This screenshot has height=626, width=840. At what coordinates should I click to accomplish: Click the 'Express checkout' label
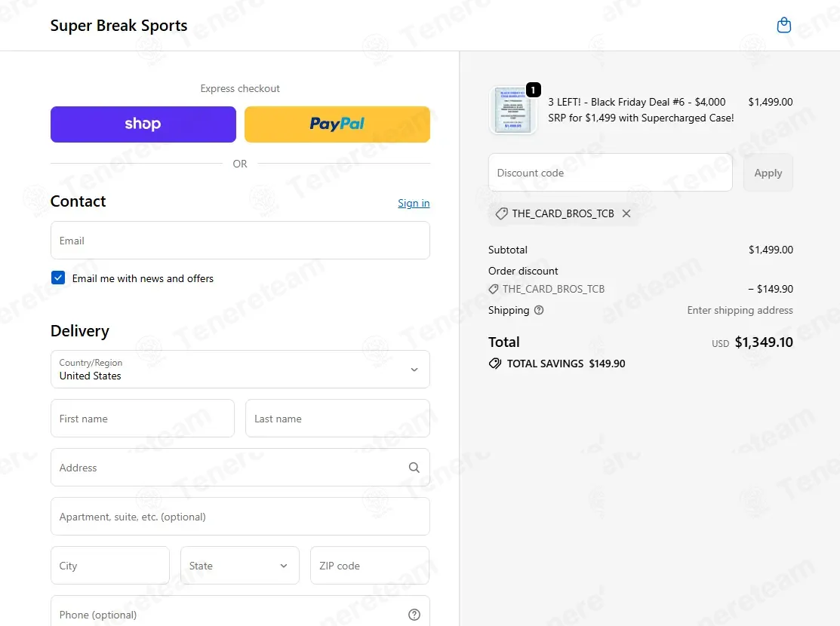(240, 88)
